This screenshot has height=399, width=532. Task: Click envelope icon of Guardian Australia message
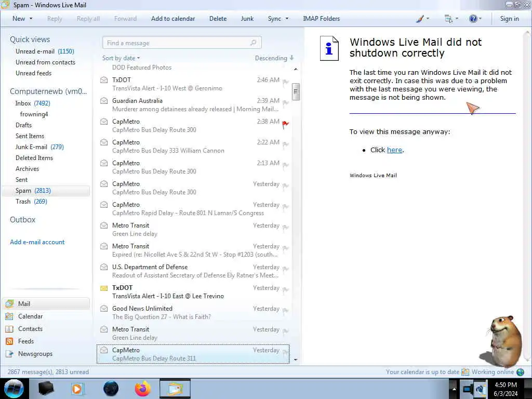point(104,101)
